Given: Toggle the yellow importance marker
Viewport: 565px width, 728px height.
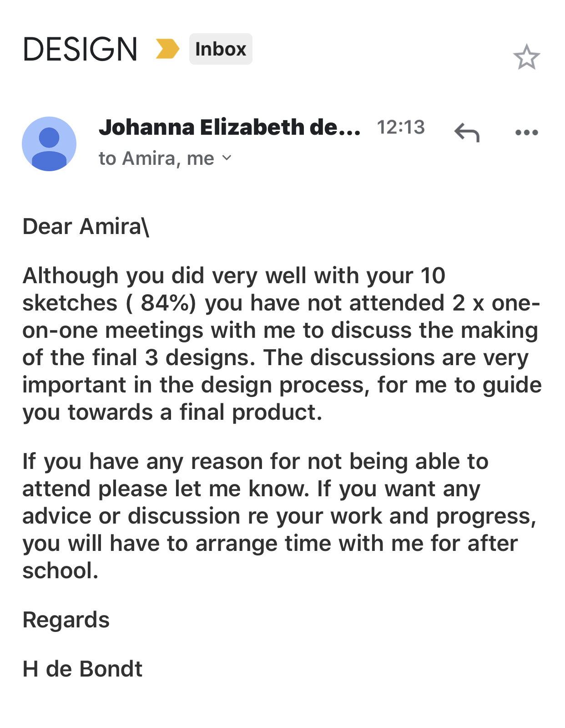Looking at the screenshot, I should point(167,49).
